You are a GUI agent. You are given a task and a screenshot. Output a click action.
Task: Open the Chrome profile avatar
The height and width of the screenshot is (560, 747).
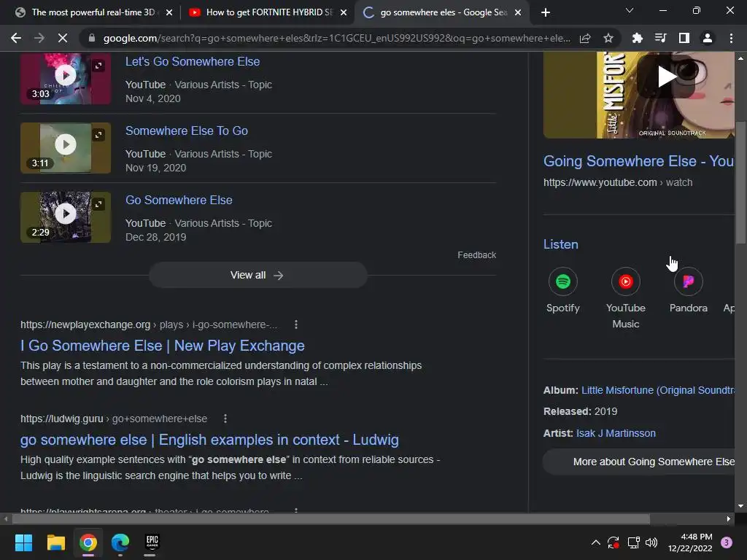coord(708,38)
